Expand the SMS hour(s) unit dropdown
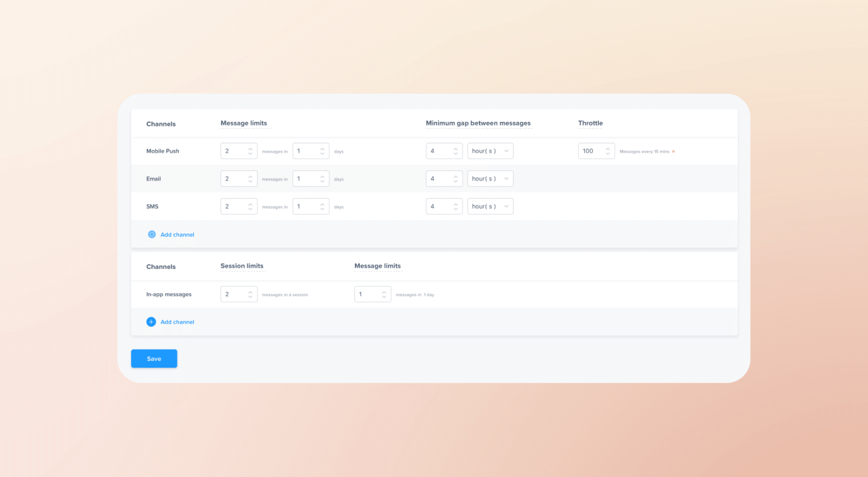 click(x=490, y=206)
